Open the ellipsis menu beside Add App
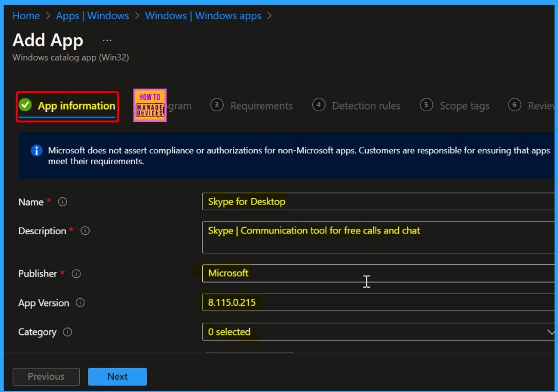 [107, 40]
